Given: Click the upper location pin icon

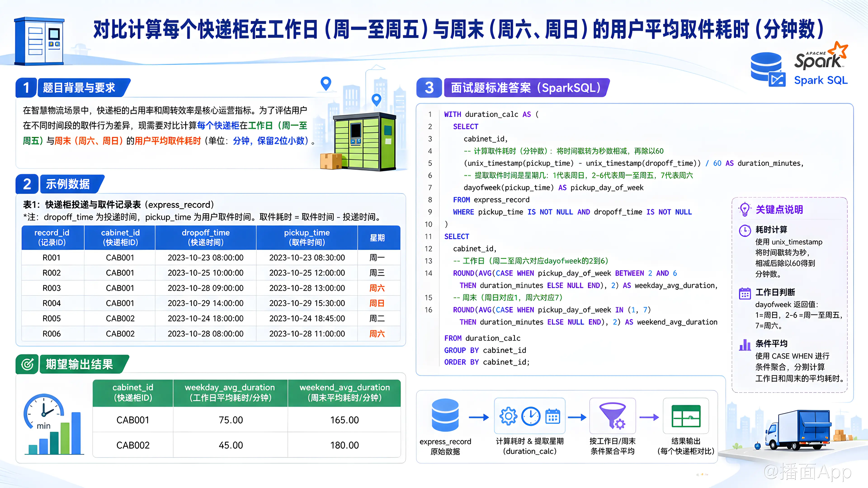Looking at the screenshot, I should [326, 84].
